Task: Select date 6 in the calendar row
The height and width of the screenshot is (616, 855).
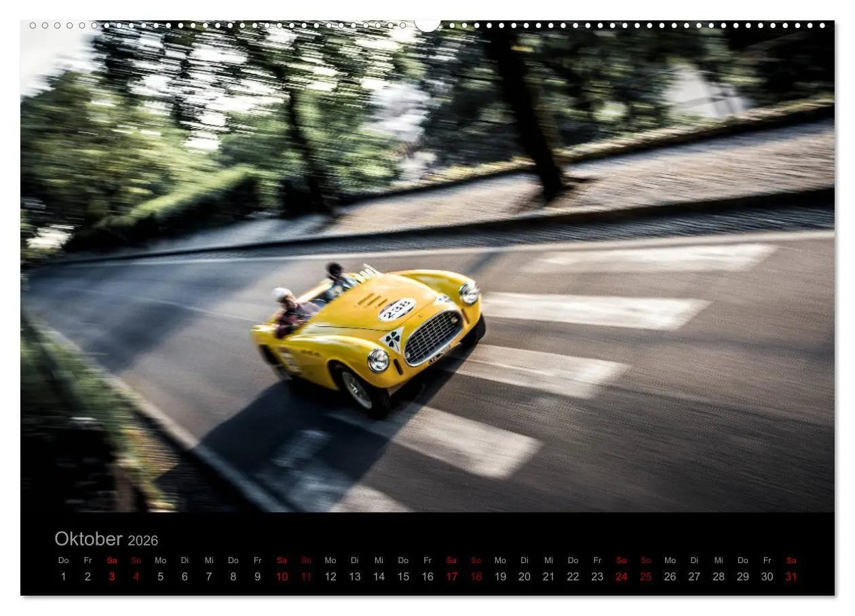Action: (185, 577)
